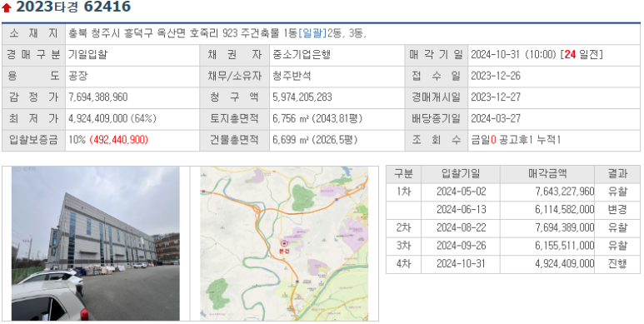Screen dimensions: 644x324
Task: Click bid deposit amount (492,440,900)
Action: [118, 140]
